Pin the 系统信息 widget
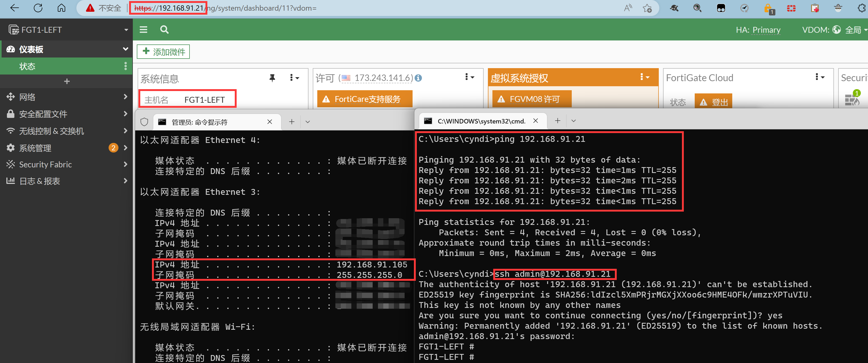868x363 pixels. (272, 78)
